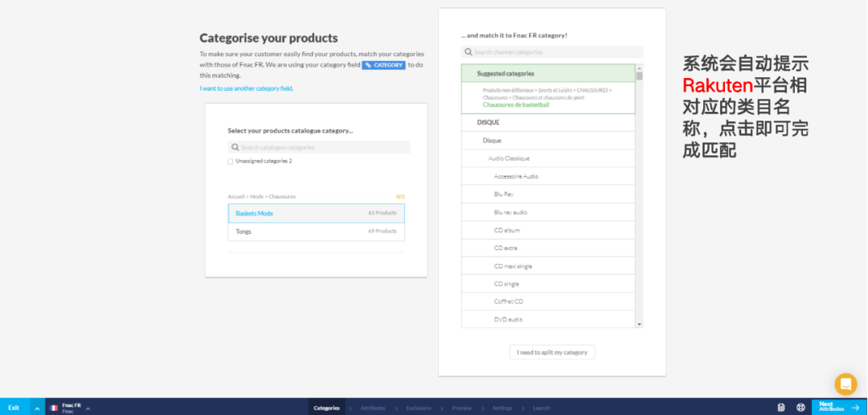Viewport: 868px width, 415px height.
Task: Select DVD audio category
Action: click(548, 319)
